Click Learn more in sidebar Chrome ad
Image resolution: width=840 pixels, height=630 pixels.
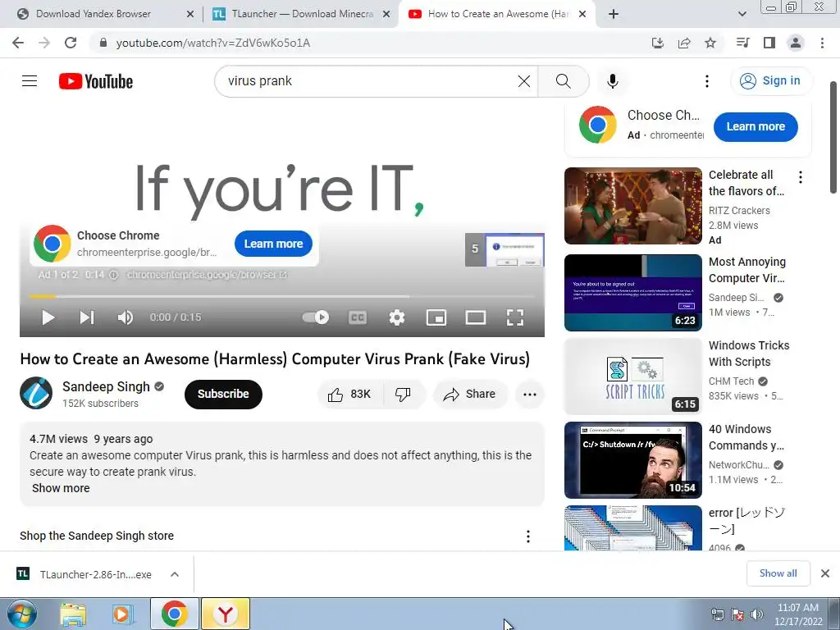click(x=756, y=127)
